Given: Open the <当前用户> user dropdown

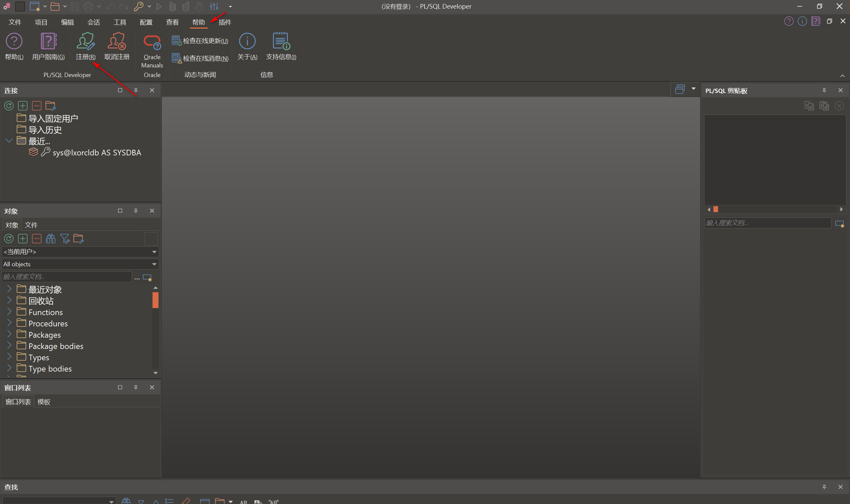Looking at the screenshot, I should click(x=154, y=252).
